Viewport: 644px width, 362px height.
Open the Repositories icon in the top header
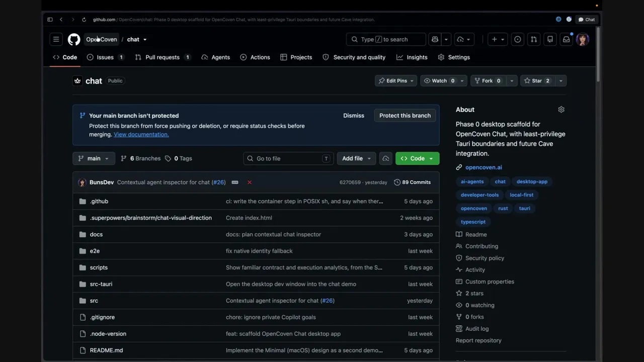coord(550,39)
